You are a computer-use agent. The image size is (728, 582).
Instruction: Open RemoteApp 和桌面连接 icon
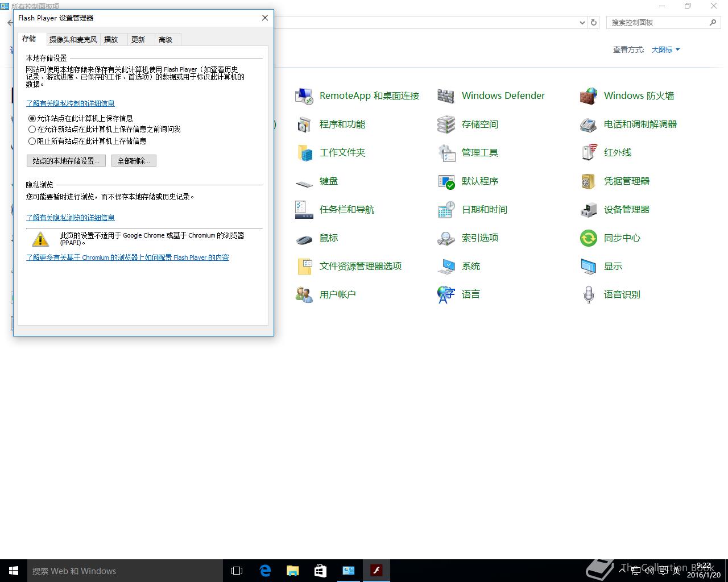pyautogui.click(x=304, y=96)
